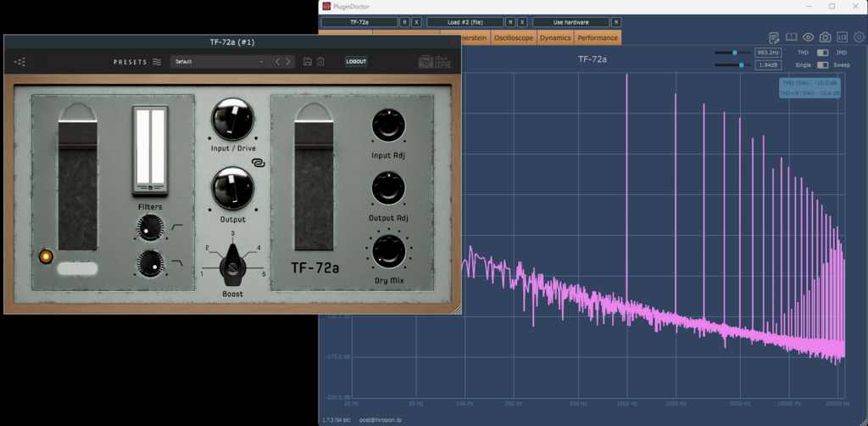Click the 1.94dB level field

tap(768, 64)
